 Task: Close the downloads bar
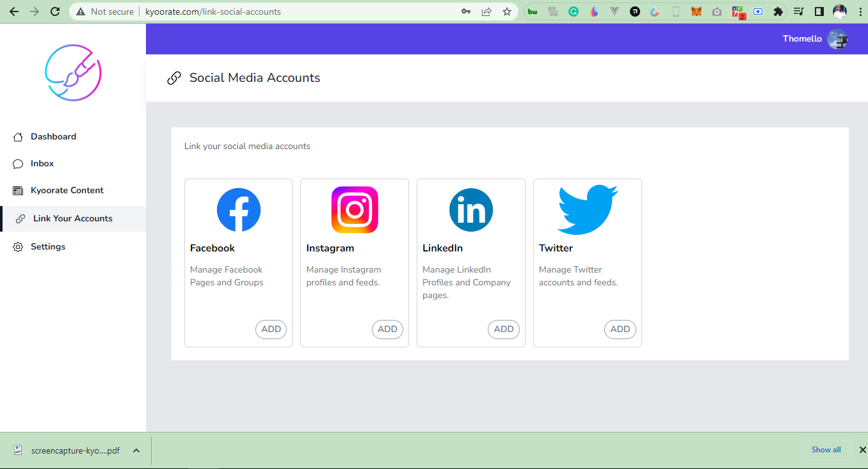click(862, 450)
